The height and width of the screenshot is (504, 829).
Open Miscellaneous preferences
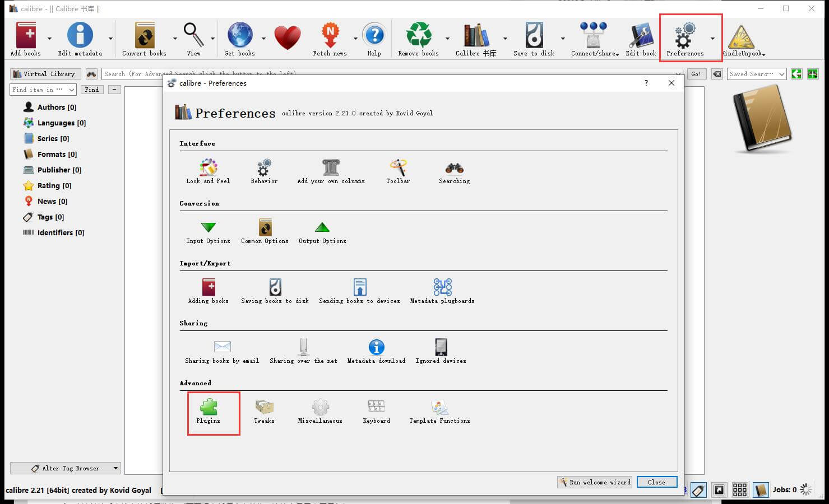pyautogui.click(x=320, y=411)
